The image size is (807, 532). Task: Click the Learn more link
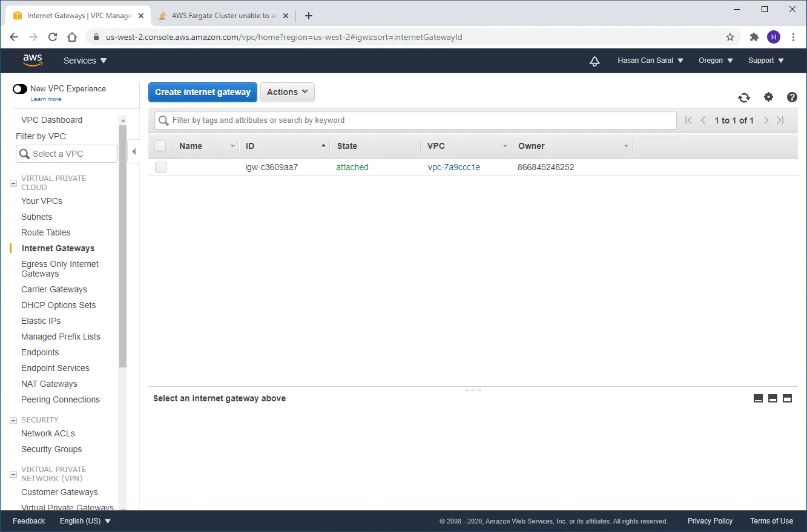(46, 99)
